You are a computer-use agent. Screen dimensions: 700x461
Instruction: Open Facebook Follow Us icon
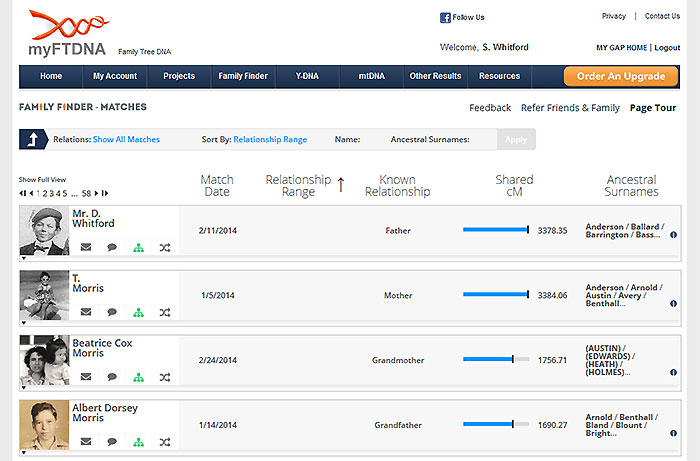point(445,17)
